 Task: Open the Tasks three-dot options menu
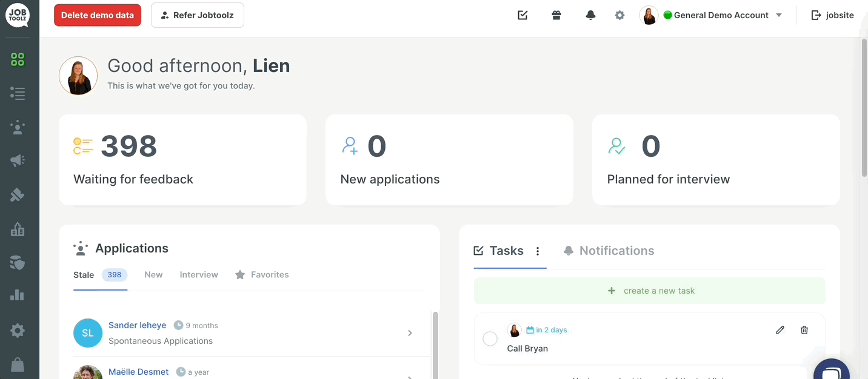(x=538, y=251)
